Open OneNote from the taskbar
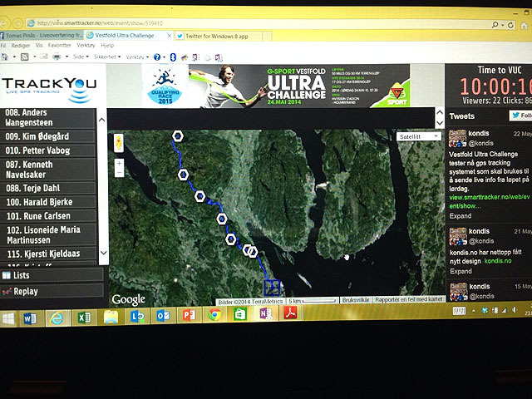Image resolution: width=532 pixels, height=399 pixels. click(266, 313)
